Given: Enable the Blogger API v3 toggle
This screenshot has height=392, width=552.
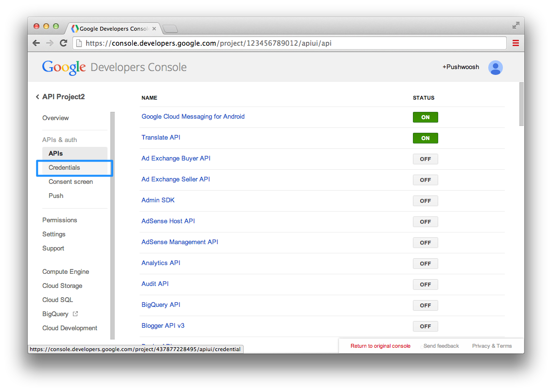Looking at the screenshot, I should point(425,326).
